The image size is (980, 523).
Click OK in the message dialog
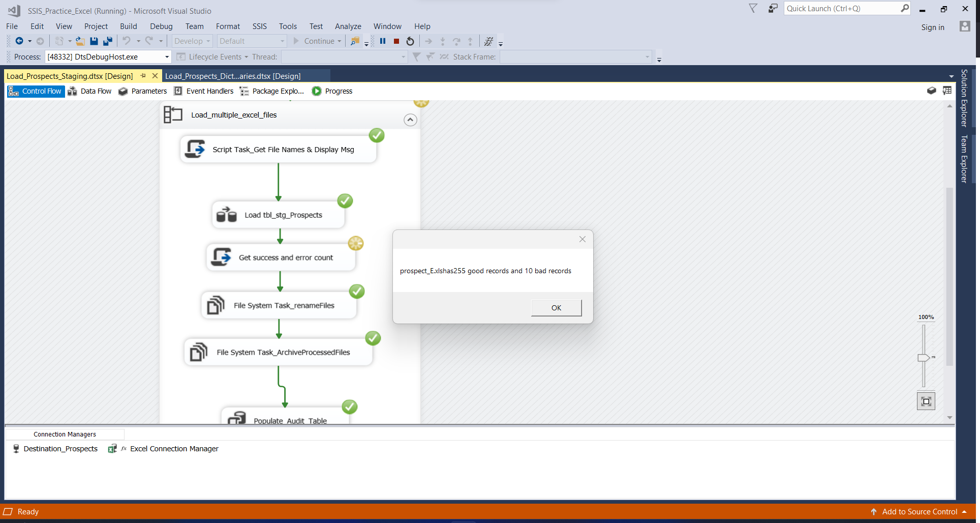pyautogui.click(x=557, y=308)
